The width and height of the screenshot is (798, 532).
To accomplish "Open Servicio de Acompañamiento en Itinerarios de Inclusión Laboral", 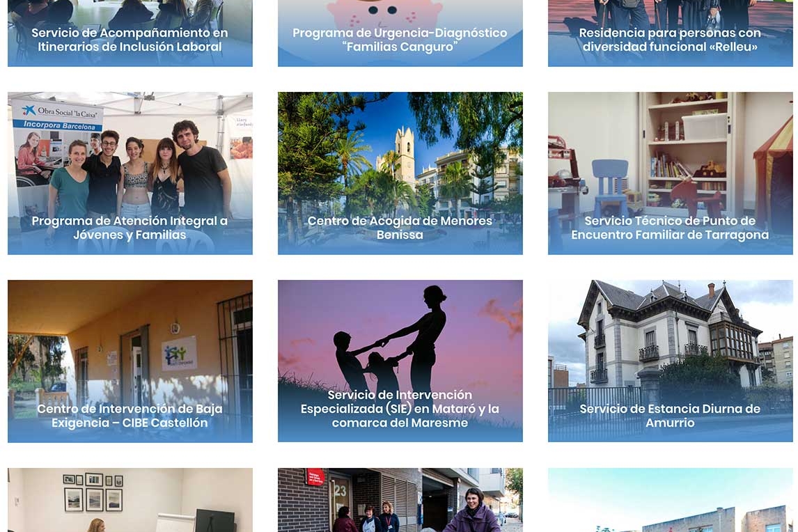I will click(x=130, y=40).
